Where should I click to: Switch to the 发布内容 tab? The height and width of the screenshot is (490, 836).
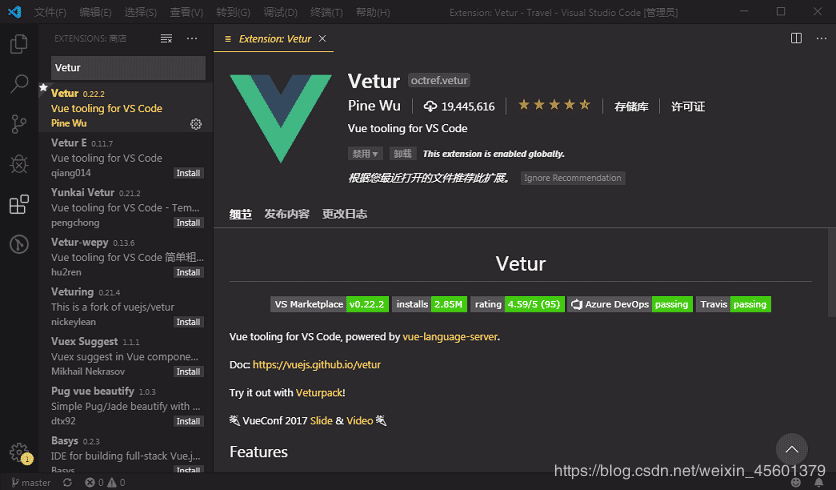click(287, 214)
